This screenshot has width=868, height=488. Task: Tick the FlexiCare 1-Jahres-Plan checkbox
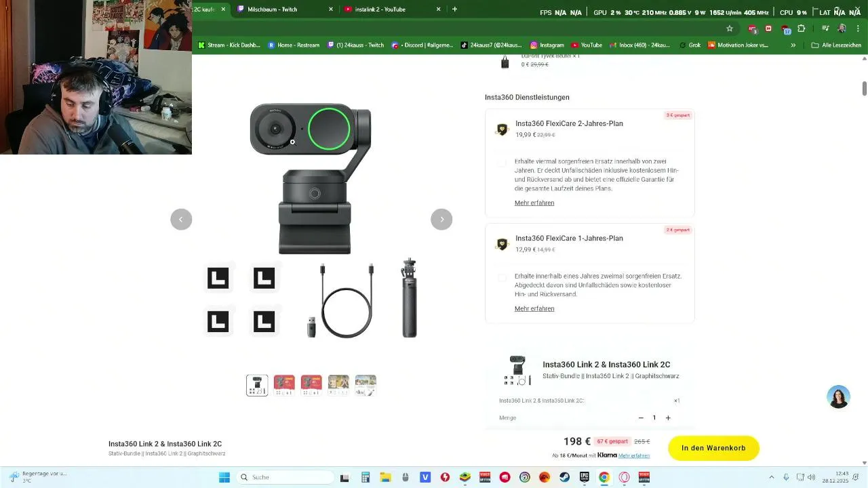coord(502,277)
